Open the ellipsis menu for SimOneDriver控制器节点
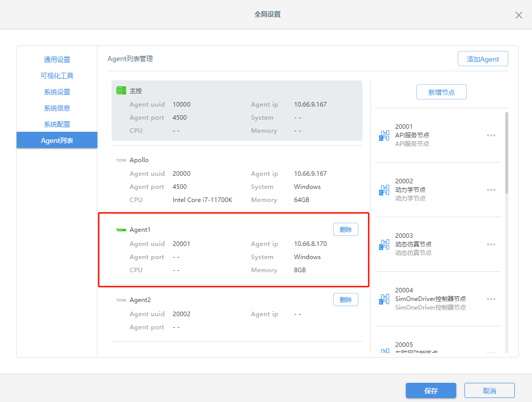The image size is (532, 402). coord(491,299)
